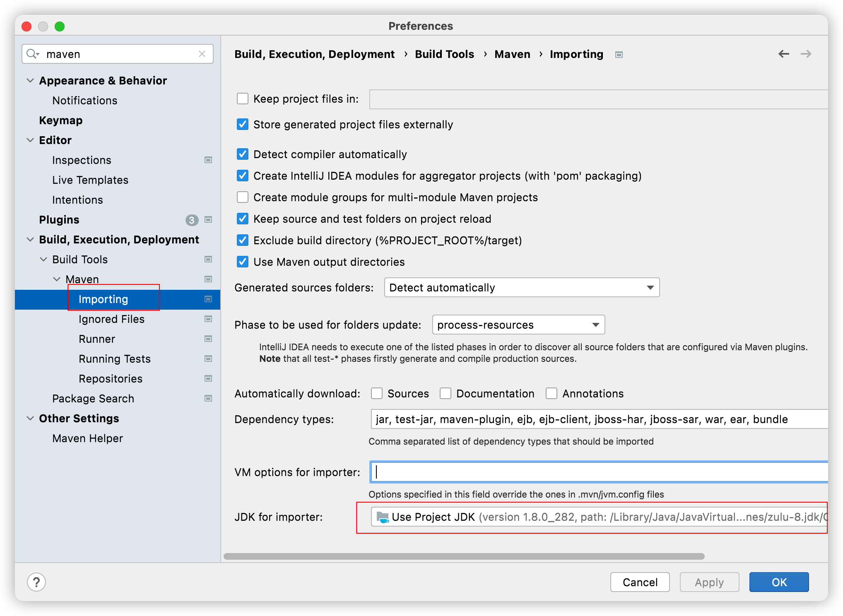This screenshot has width=843, height=616.
Task: Click project-level icon on Runner row
Action: click(208, 339)
